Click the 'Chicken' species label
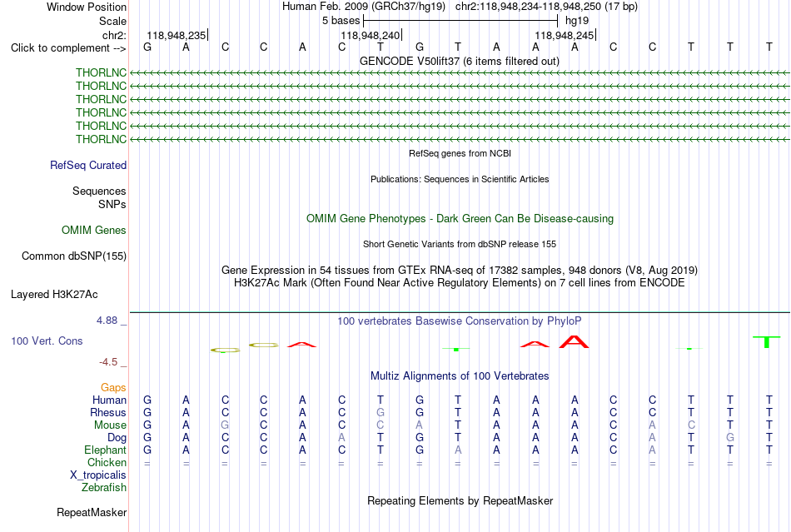The image size is (791, 532). click(x=107, y=462)
